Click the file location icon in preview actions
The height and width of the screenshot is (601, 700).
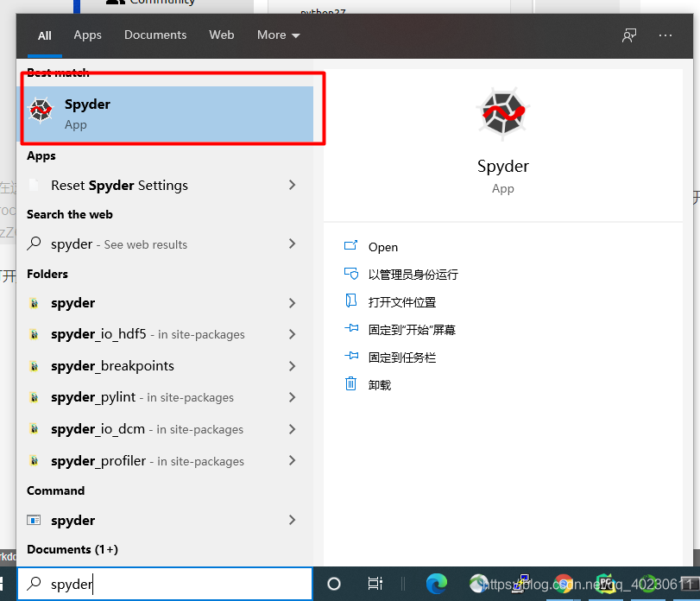tap(351, 300)
